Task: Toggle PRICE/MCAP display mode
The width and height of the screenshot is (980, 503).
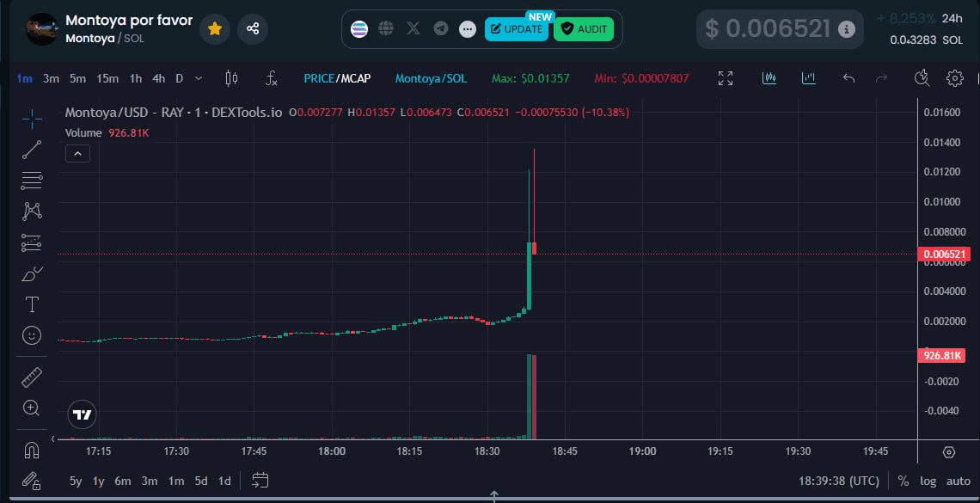Action: pyautogui.click(x=337, y=79)
